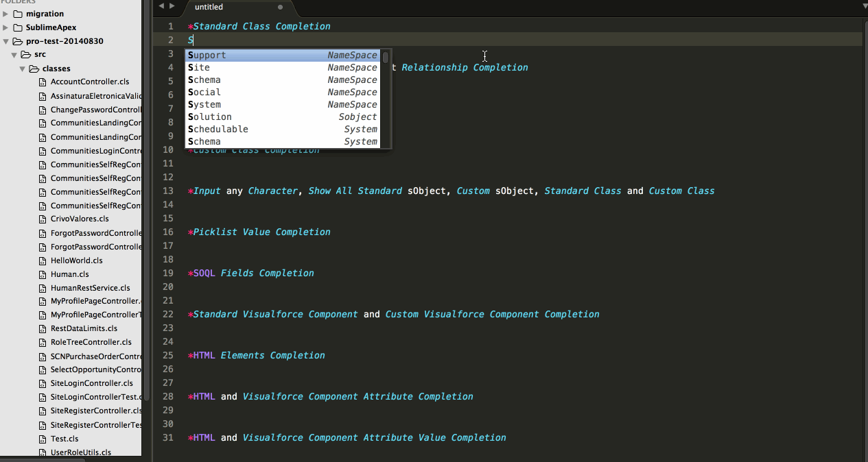Click CrivoValores.cls file icon
The height and width of the screenshot is (462, 868).
point(43,219)
